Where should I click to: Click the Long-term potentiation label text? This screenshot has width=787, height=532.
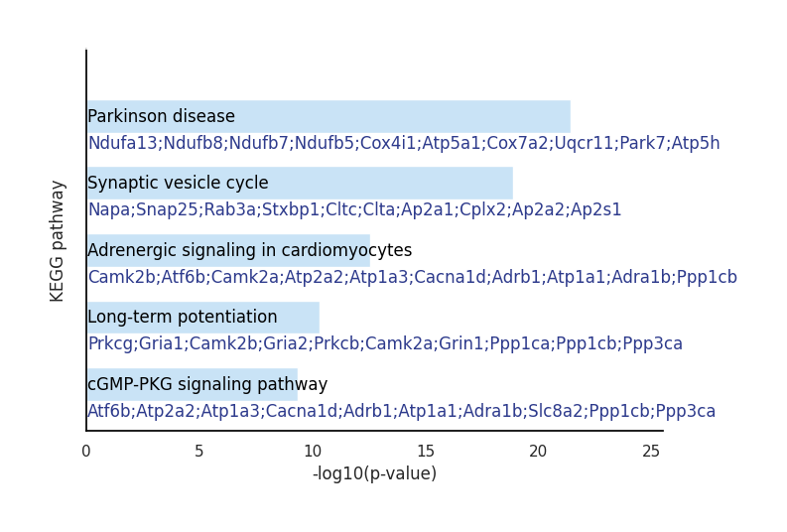(x=183, y=318)
